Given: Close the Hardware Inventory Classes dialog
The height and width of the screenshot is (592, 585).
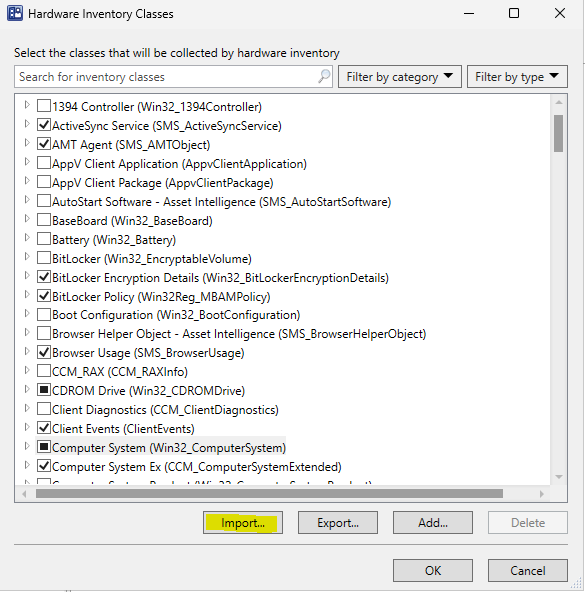Looking at the screenshot, I should tap(560, 13).
